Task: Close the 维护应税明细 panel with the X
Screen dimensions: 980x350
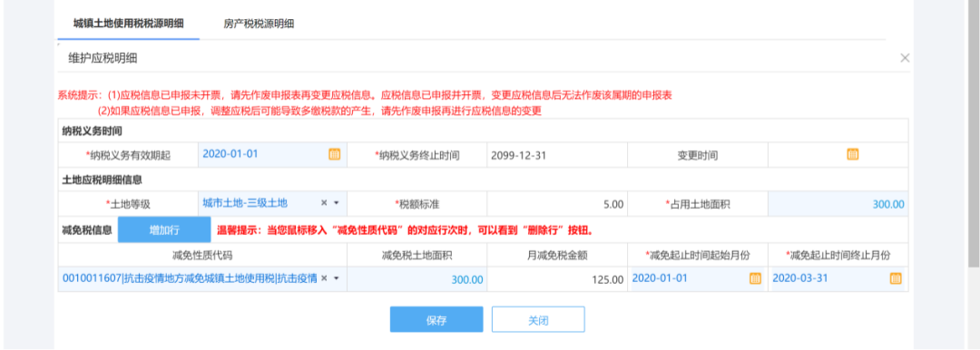Action: [x=905, y=58]
